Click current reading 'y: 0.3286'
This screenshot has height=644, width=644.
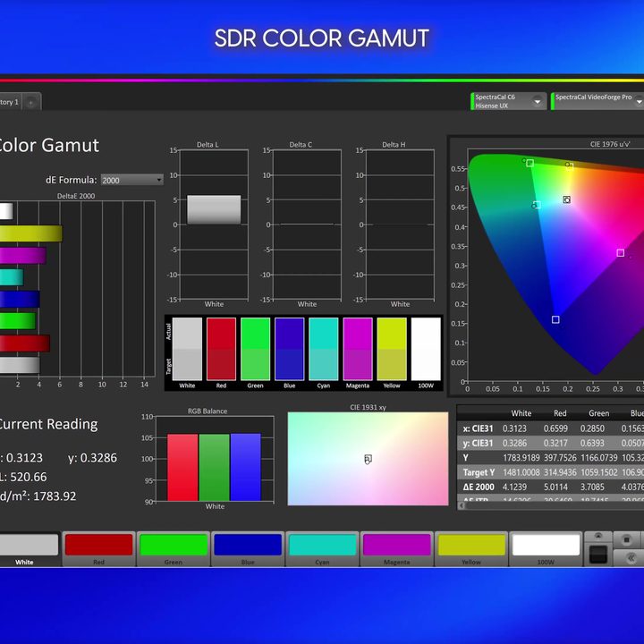[92, 458]
